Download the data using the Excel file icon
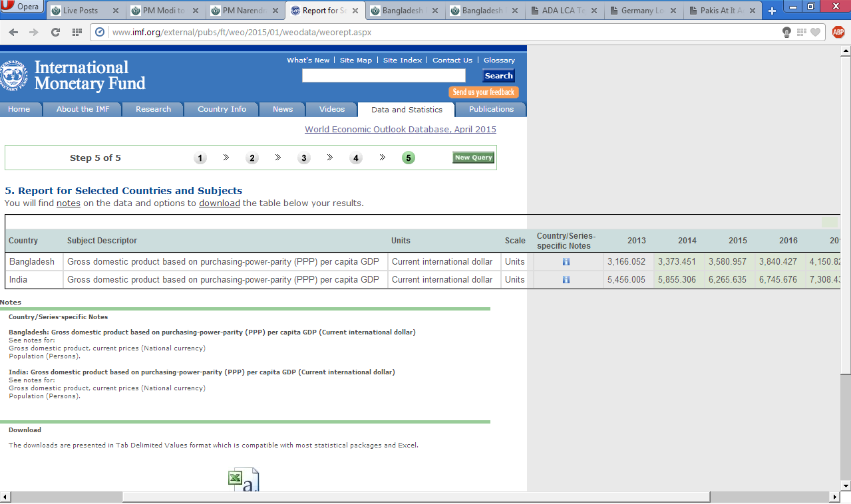 [x=244, y=479]
